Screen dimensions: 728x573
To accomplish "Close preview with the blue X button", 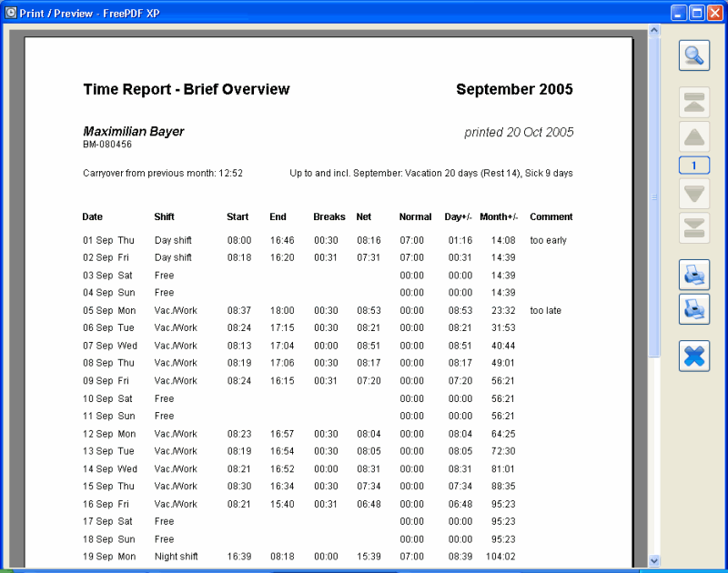I will [694, 356].
